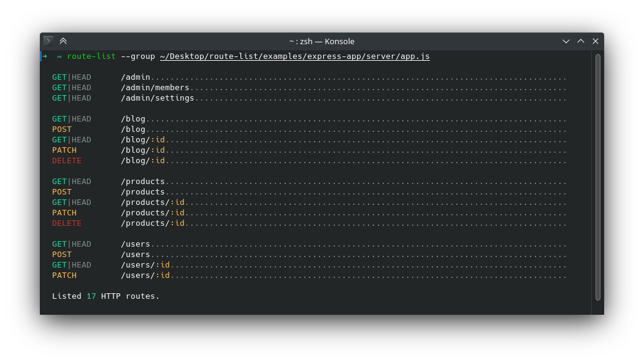Click the scrollbar thumb on the right

click(x=596, y=178)
